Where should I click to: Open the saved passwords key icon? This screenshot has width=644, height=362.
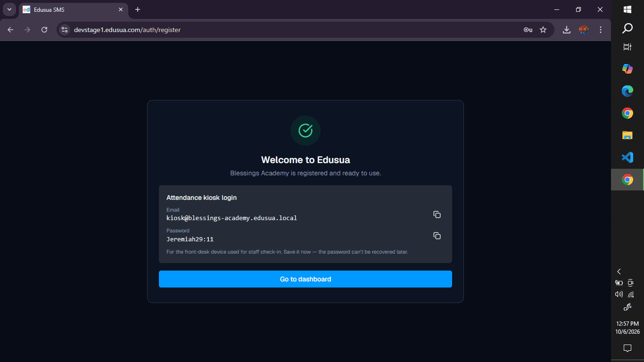pyautogui.click(x=528, y=30)
